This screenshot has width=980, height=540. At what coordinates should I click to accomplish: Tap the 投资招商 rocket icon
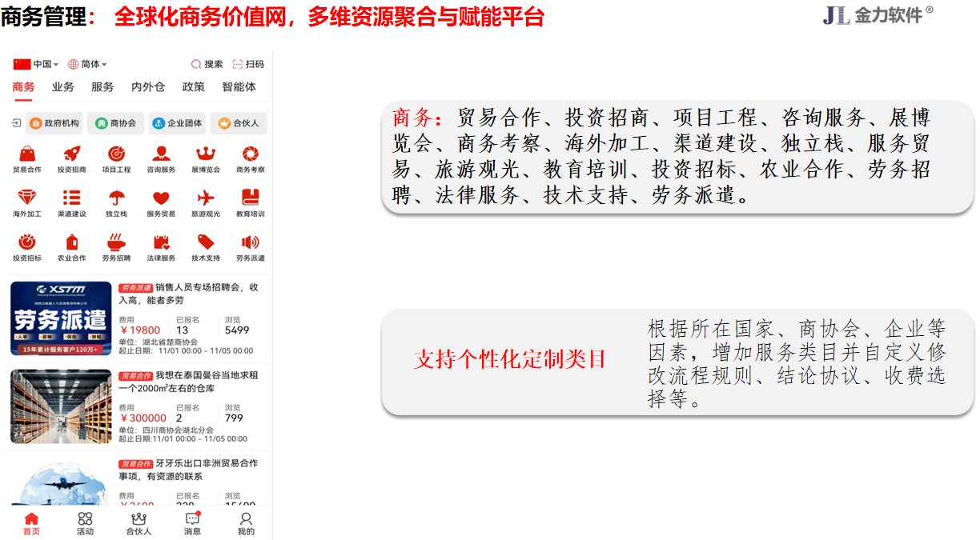pos(71,154)
